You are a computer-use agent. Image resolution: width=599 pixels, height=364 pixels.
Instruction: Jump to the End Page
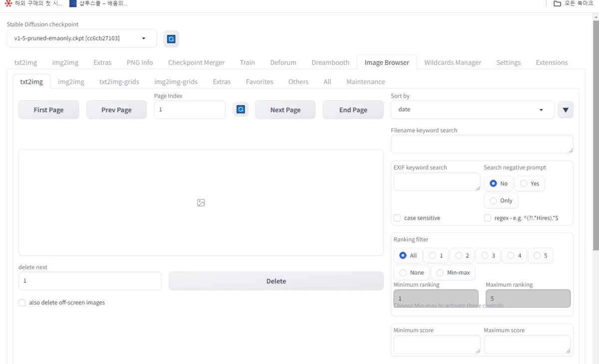point(353,110)
